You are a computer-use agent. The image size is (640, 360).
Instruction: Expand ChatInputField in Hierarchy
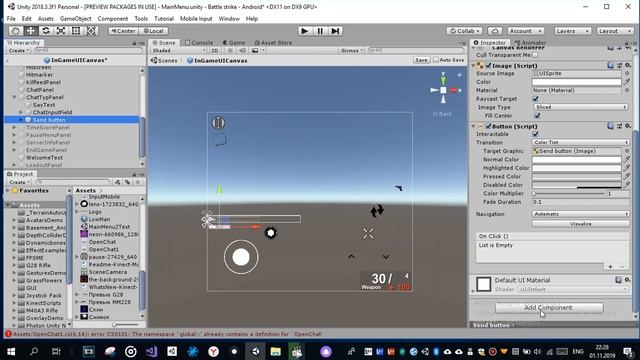[21, 112]
